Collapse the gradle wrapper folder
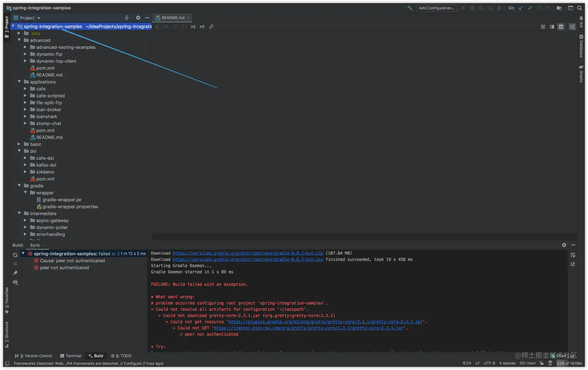The height and width of the screenshot is (370, 588). coord(25,193)
